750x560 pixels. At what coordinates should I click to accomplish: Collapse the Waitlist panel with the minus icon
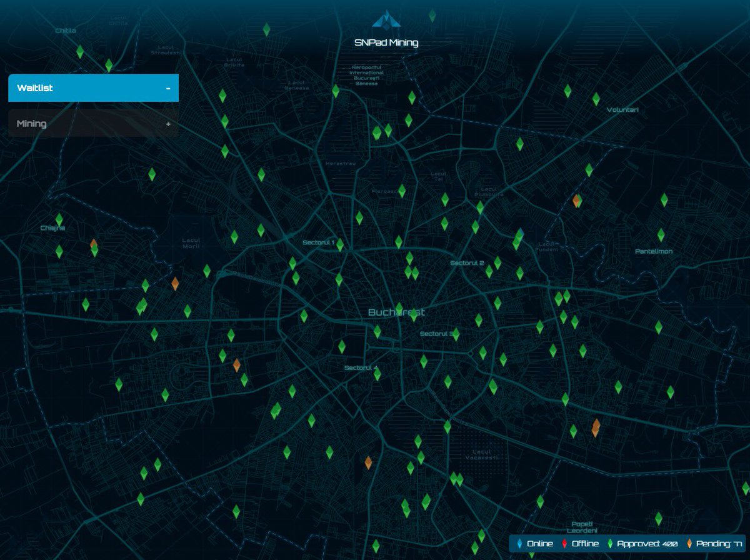pyautogui.click(x=168, y=89)
